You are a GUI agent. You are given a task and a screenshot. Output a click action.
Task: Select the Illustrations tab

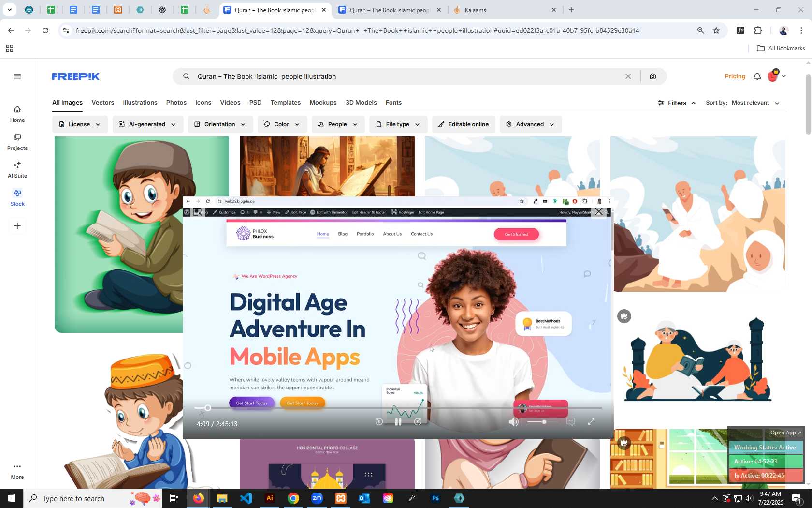point(140,103)
